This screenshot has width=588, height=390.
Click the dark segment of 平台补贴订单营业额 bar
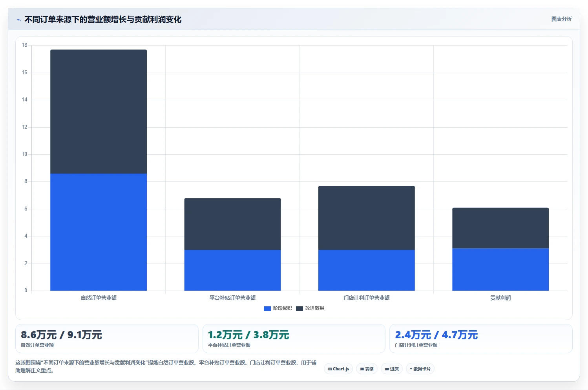coord(232,224)
